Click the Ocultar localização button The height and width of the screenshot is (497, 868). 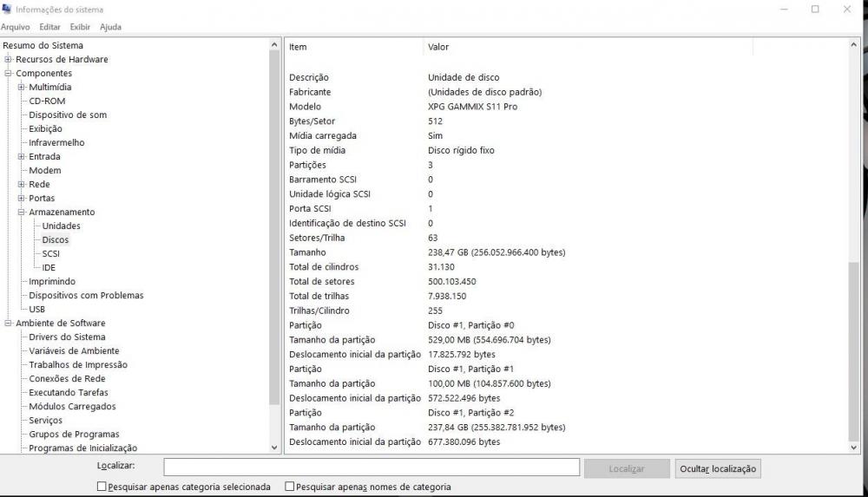click(x=718, y=468)
